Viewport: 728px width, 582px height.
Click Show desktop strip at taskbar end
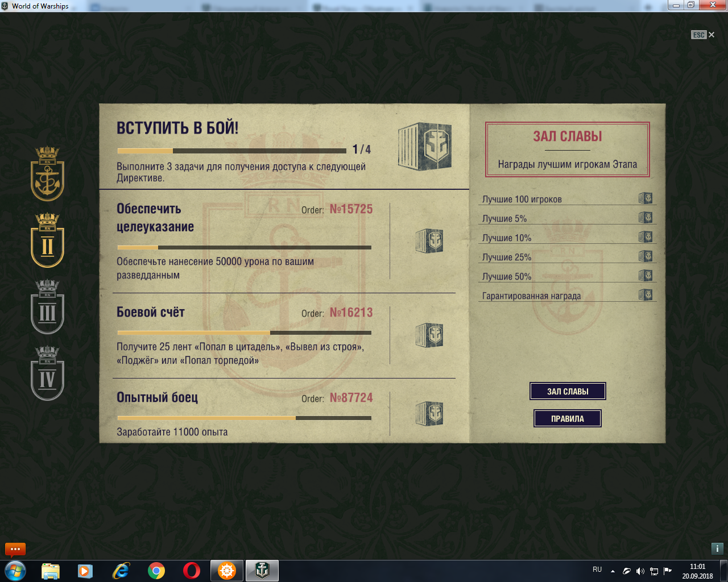(x=723, y=571)
